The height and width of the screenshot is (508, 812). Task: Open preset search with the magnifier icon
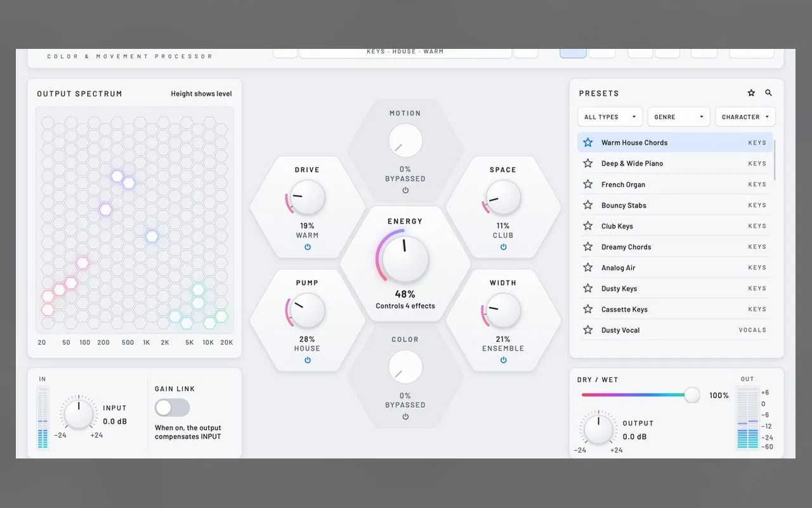pyautogui.click(x=769, y=93)
